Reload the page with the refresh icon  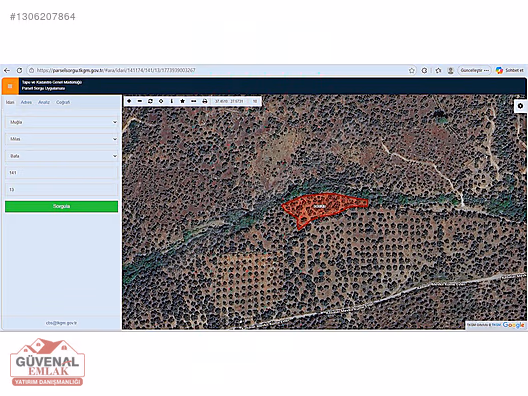point(19,70)
